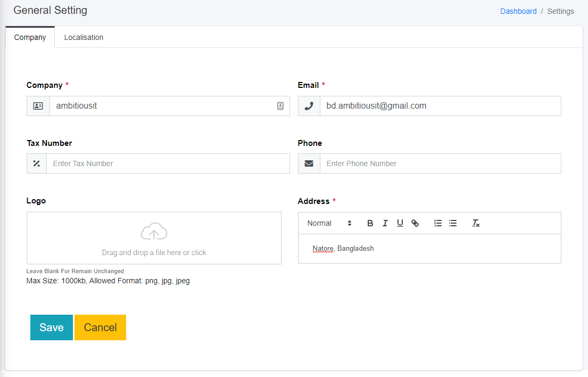The width and height of the screenshot is (588, 377).
Task: Toggle italic formatting in Address editor
Action: 385,223
